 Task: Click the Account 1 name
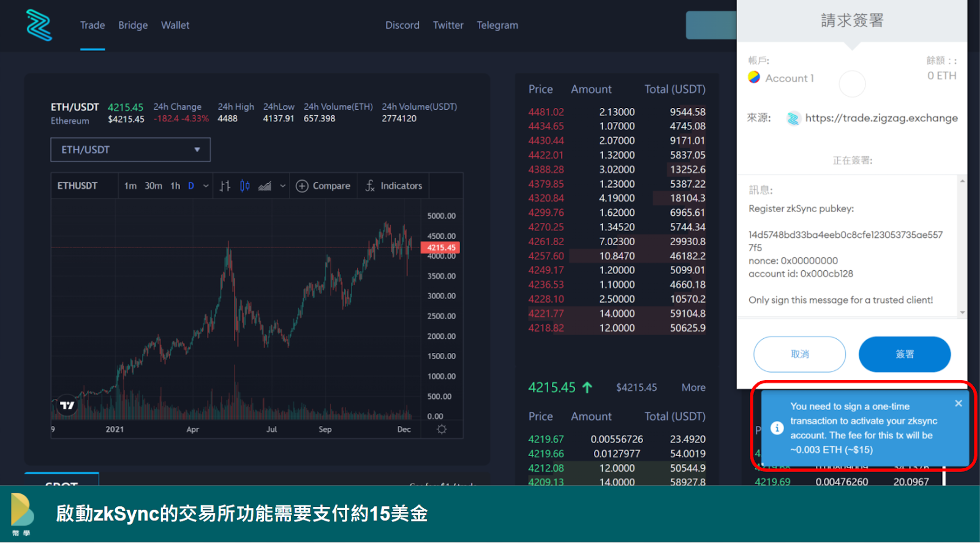(x=790, y=78)
